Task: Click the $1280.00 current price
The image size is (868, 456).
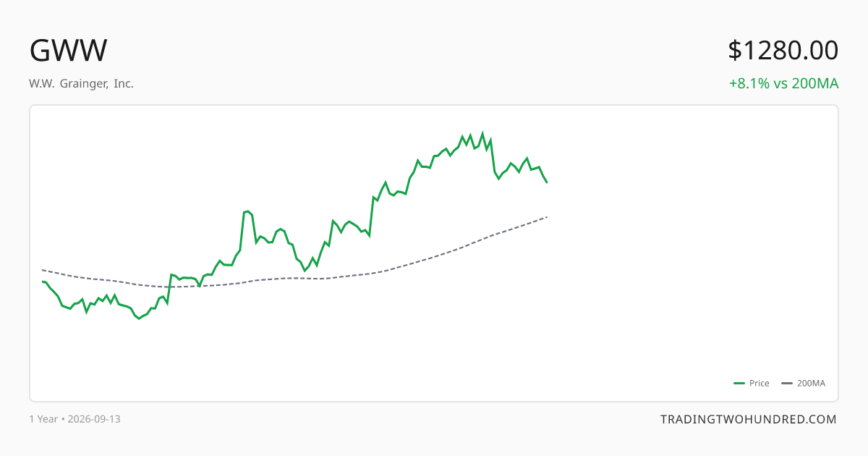Action: (783, 51)
